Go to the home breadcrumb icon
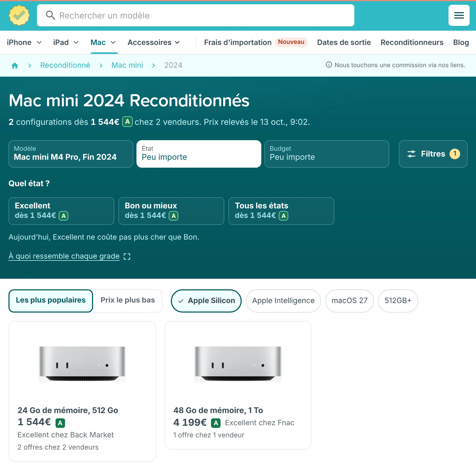Image resolution: width=476 pixels, height=476 pixels. click(x=15, y=65)
